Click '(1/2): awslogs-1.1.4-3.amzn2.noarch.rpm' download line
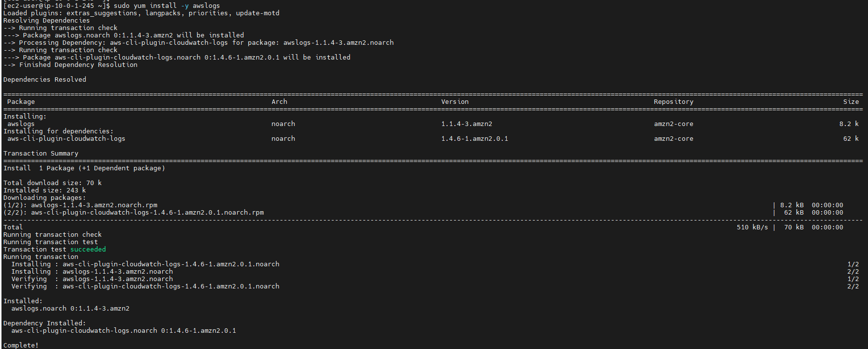The width and height of the screenshot is (868, 349). (80, 205)
